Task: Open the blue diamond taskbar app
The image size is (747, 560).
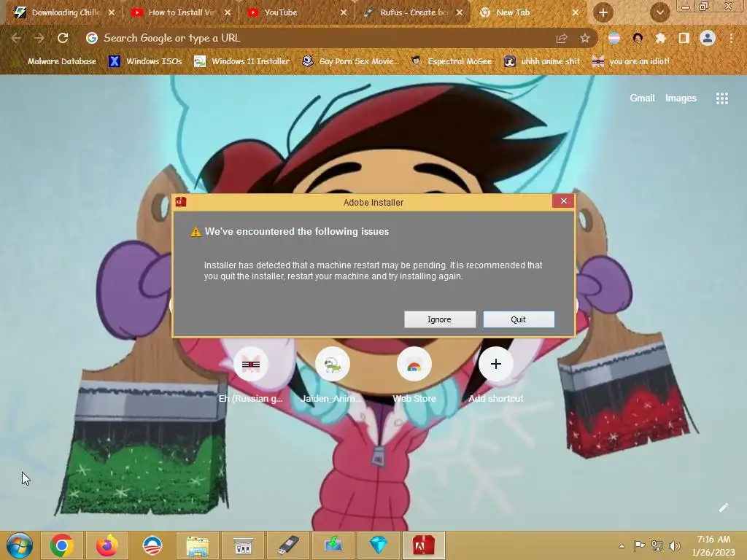Action: [379, 545]
